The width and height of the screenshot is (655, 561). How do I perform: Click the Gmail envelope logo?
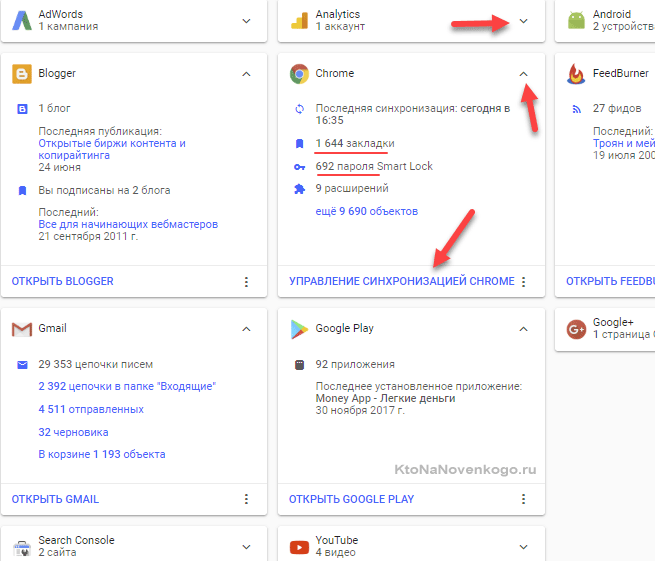click(22, 329)
